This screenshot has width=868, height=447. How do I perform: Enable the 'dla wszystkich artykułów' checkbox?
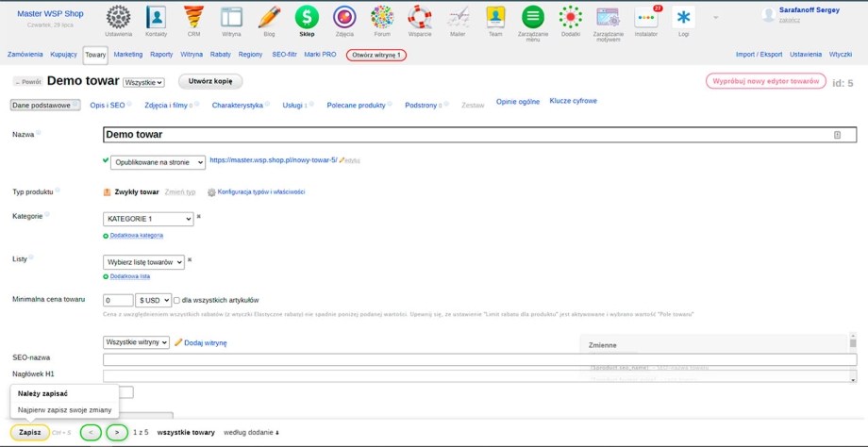coord(176,301)
